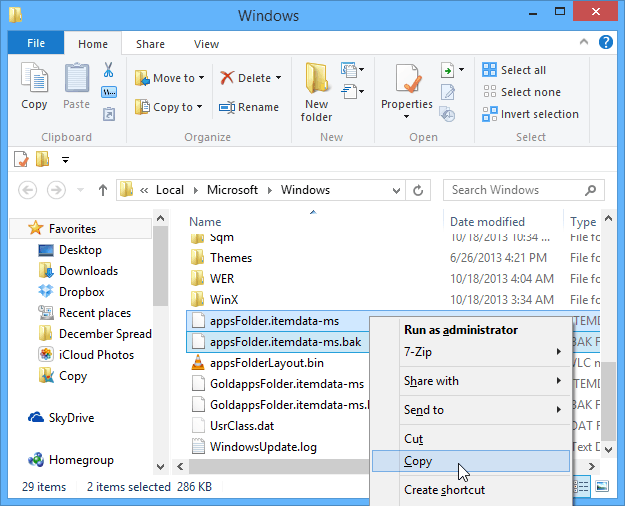625x506 pixels.
Task: Open the address bar history dropdown
Action: tap(396, 191)
